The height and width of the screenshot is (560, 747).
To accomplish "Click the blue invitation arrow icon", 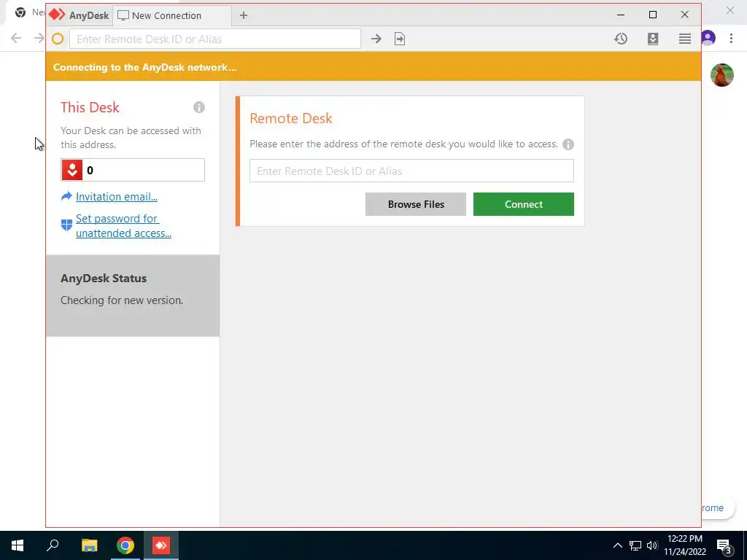I will 66,196.
